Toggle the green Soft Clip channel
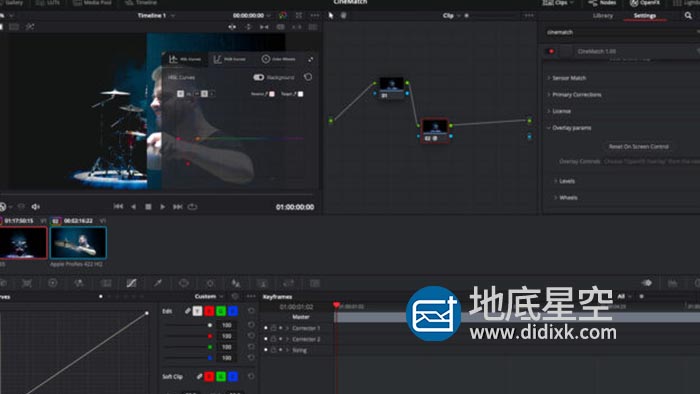Image resolution: width=700 pixels, height=394 pixels. 221,377
